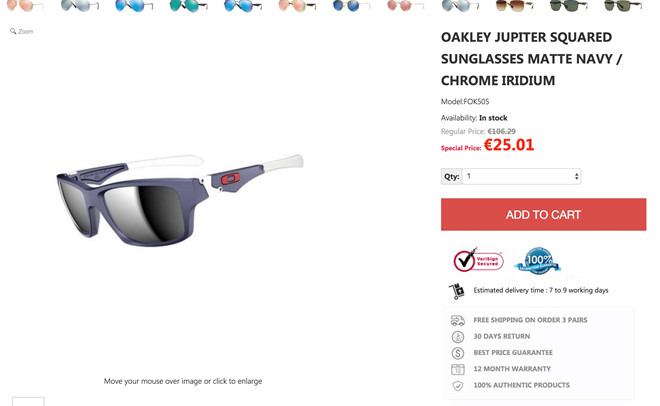Click the 100% satisfaction guarantee badge

(x=538, y=261)
